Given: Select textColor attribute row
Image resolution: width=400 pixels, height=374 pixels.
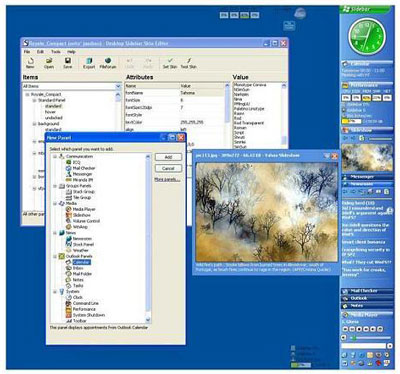Looking at the screenshot, I should [x=175, y=122].
